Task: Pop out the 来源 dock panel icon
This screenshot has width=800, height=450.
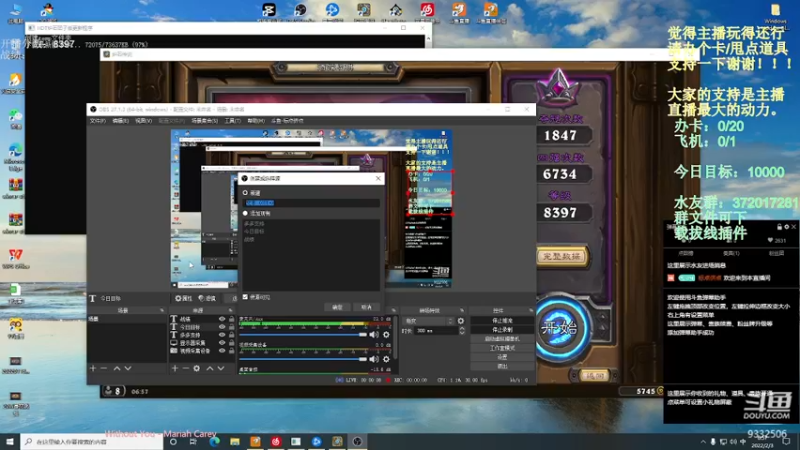Action: [231, 310]
